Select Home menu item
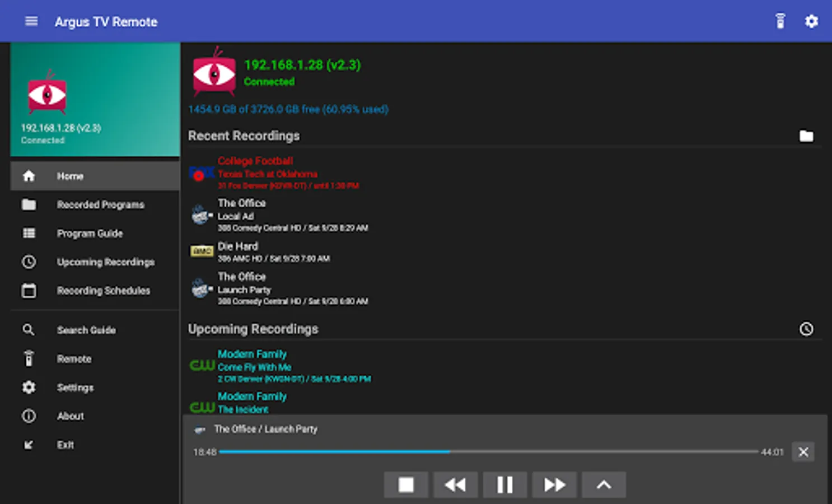The image size is (832, 504). click(x=95, y=176)
